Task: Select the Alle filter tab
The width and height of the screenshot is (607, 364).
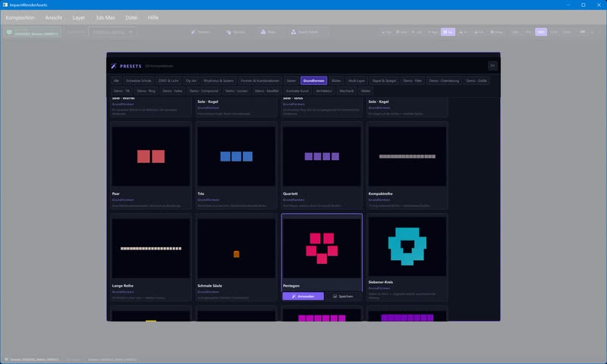Action: point(116,81)
